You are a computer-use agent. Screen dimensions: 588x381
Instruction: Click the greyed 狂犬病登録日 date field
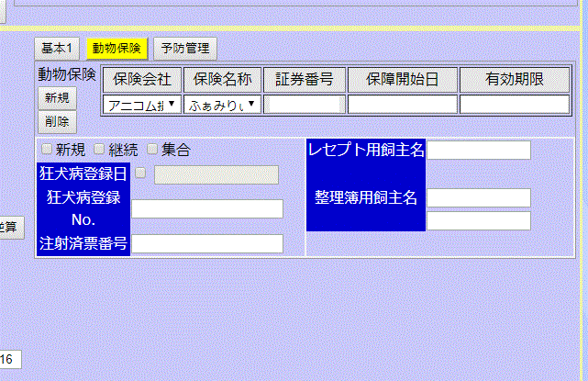pos(216,175)
